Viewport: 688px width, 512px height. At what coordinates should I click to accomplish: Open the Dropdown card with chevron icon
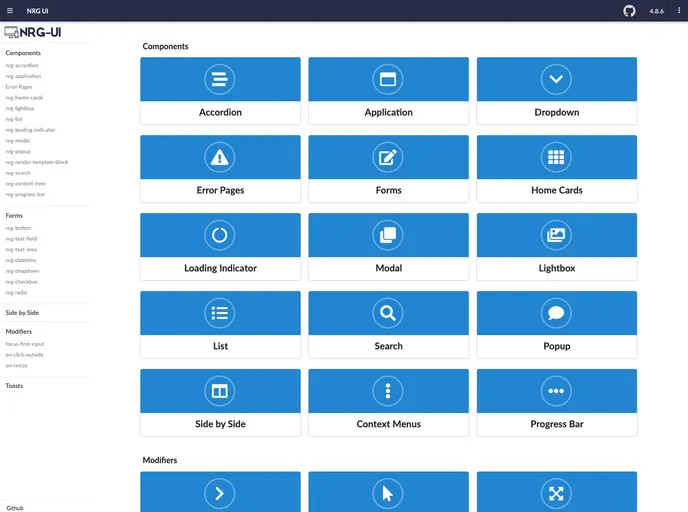[x=557, y=91]
